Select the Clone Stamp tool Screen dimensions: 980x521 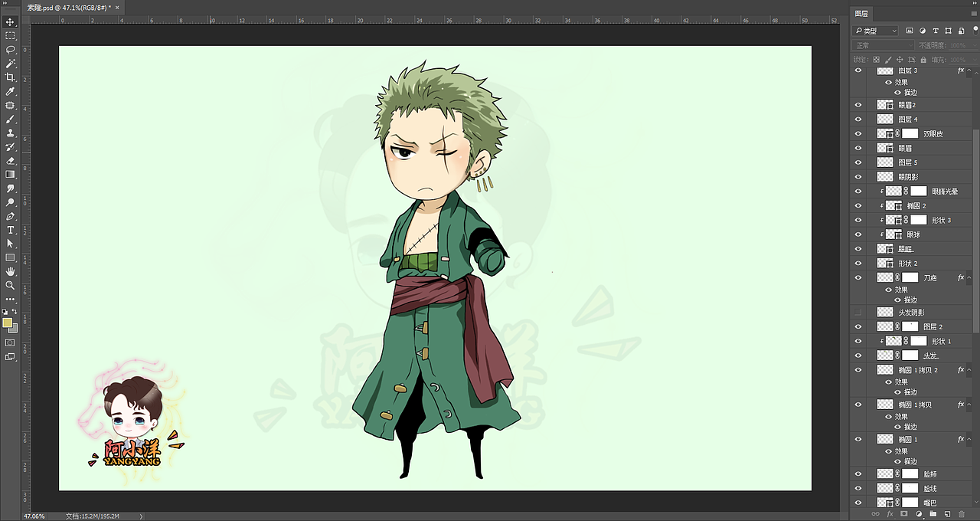10,133
